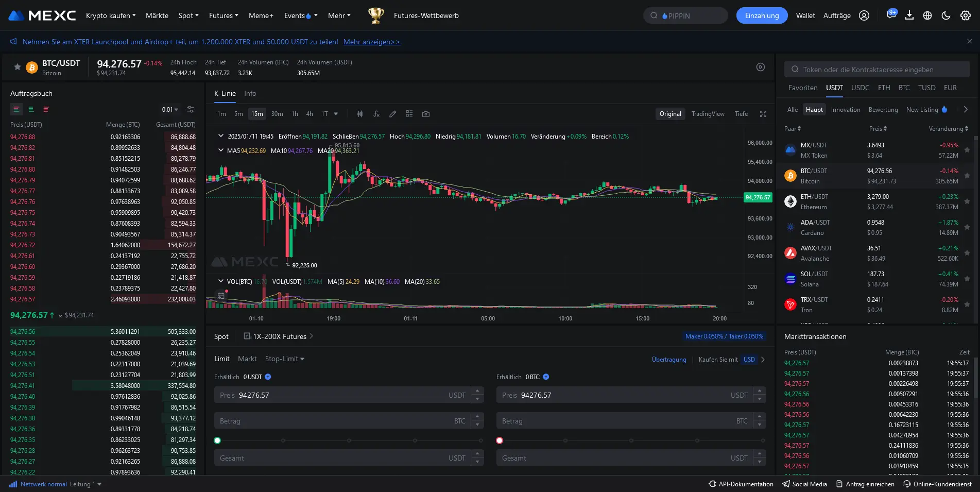Switch to dark/light mode with moon icon
Image resolution: width=980 pixels, height=492 pixels.
(x=946, y=15)
